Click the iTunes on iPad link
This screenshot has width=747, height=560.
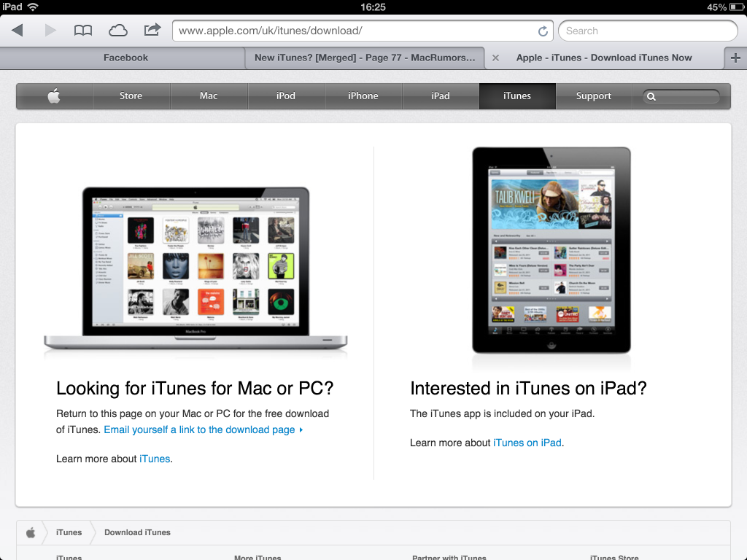click(527, 443)
